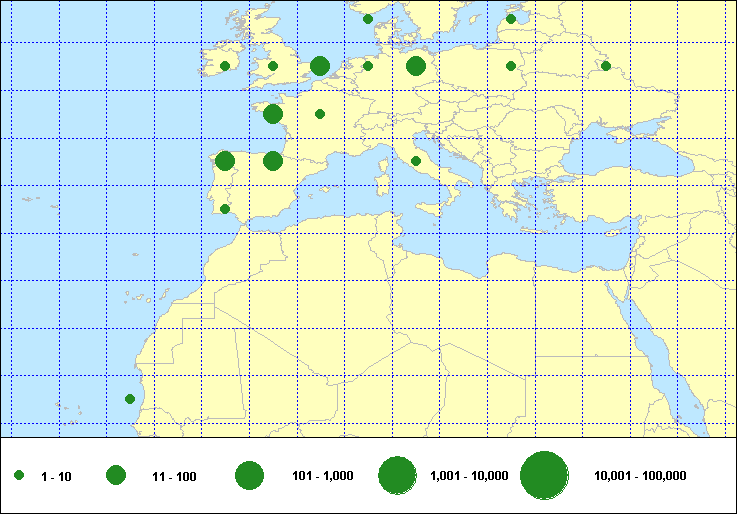Click the small green dot over Ireland
This screenshot has width=737, height=514.
[x=225, y=66]
